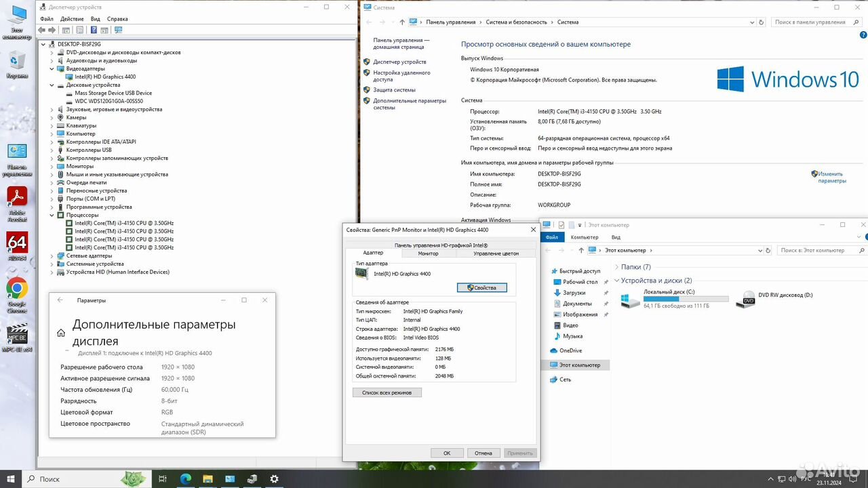Click the quick access properties icon in Explorer title bar
The height and width of the screenshot is (488, 868).
click(561, 225)
